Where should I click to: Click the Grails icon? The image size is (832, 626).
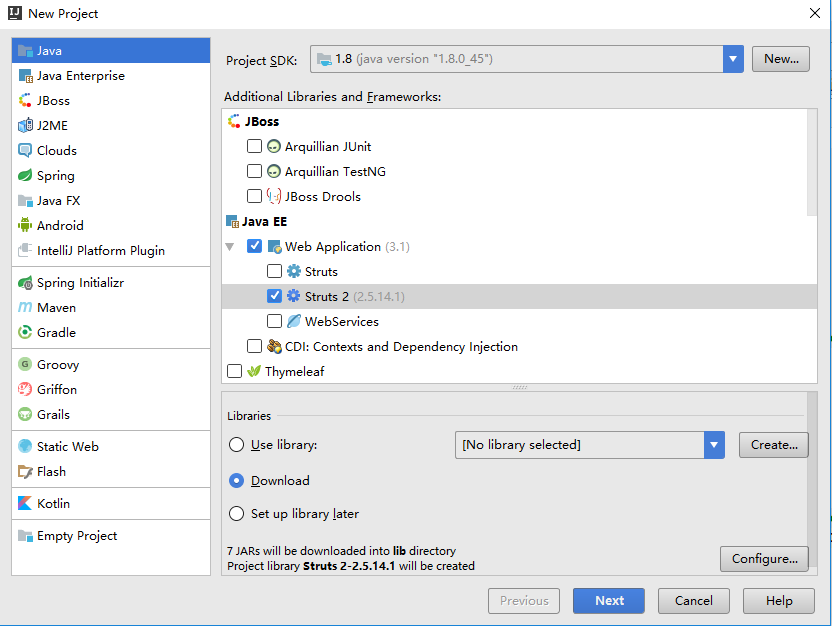(25, 414)
